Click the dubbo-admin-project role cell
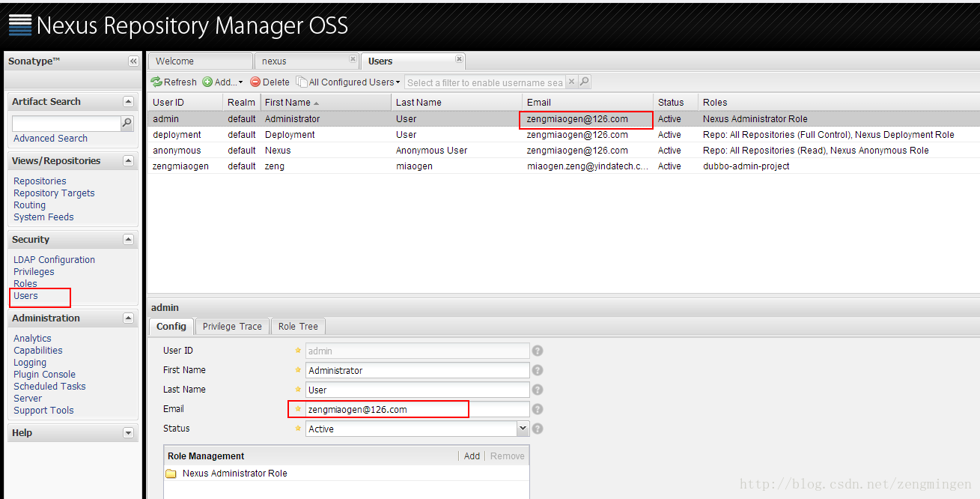This screenshot has height=499, width=980. coord(746,166)
